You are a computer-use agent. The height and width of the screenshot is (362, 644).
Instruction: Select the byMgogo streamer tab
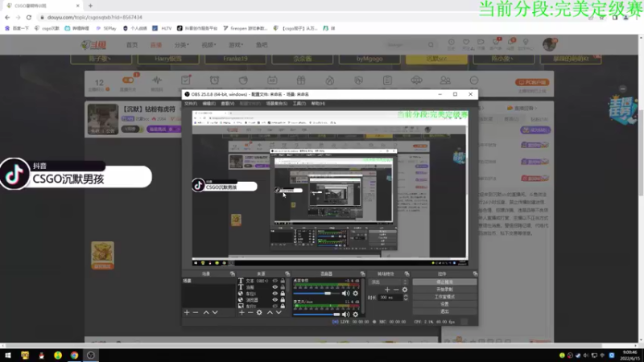coord(369,59)
